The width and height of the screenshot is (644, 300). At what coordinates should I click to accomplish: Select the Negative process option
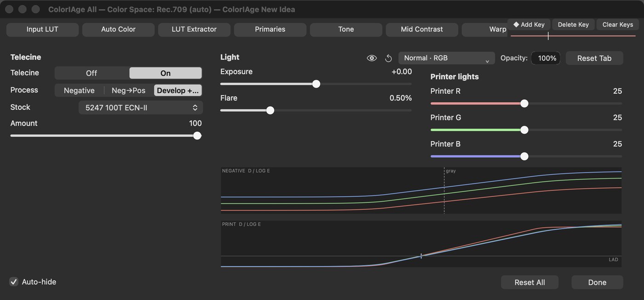79,91
